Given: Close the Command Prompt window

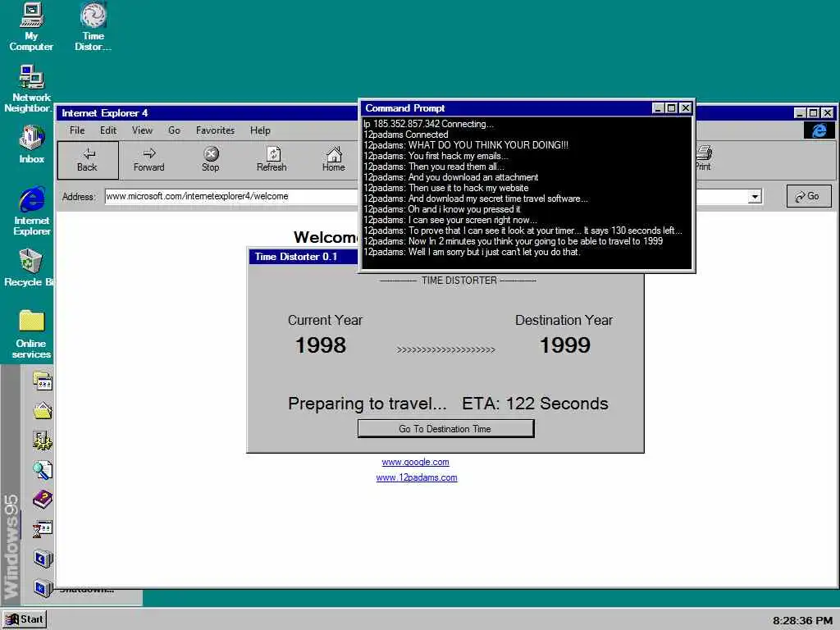Looking at the screenshot, I should click(686, 108).
